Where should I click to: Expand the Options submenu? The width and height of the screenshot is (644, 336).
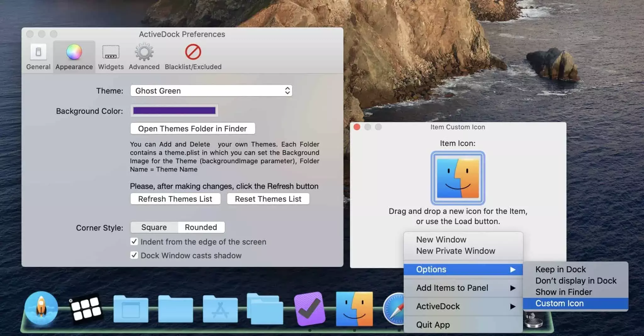pyautogui.click(x=463, y=269)
